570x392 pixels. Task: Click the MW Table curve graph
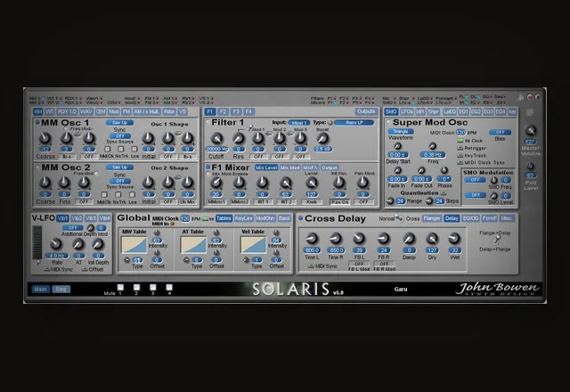(x=134, y=245)
